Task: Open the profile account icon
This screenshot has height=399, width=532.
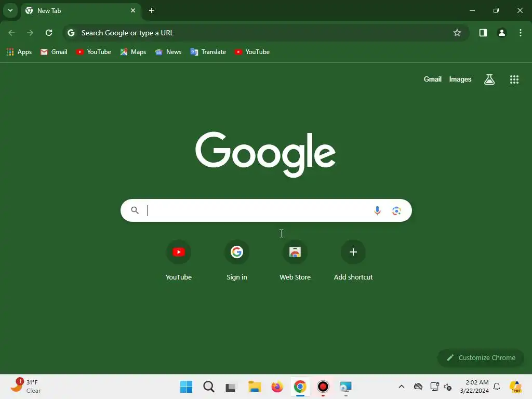Action: pyautogui.click(x=501, y=33)
